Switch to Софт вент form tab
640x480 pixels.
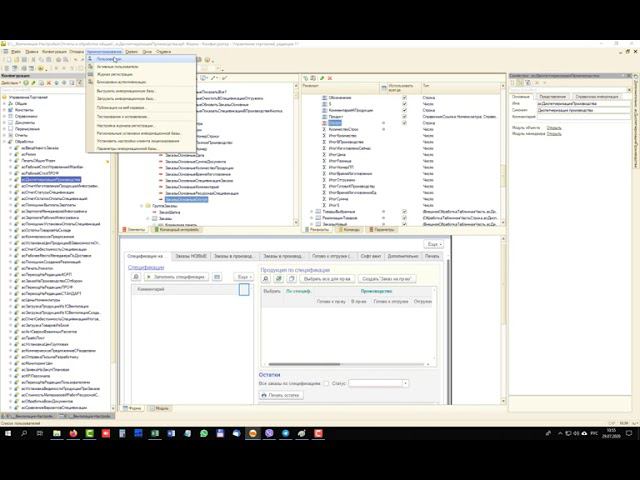tap(371, 256)
